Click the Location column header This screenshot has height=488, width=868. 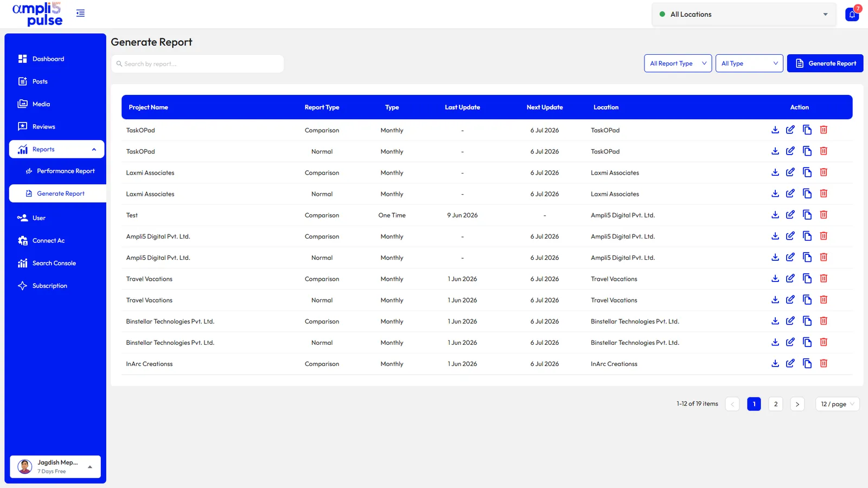pyautogui.click(x=606, y=107)
